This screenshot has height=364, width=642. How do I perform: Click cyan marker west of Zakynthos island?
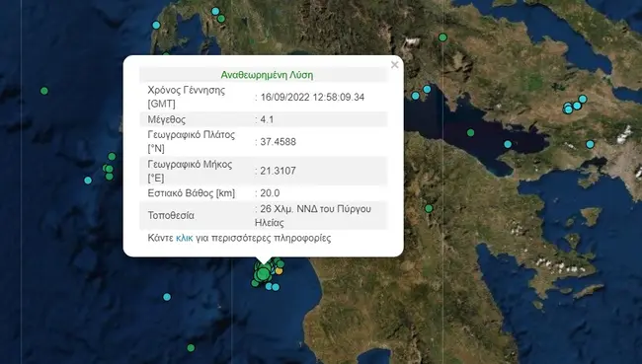coord(88,180)
